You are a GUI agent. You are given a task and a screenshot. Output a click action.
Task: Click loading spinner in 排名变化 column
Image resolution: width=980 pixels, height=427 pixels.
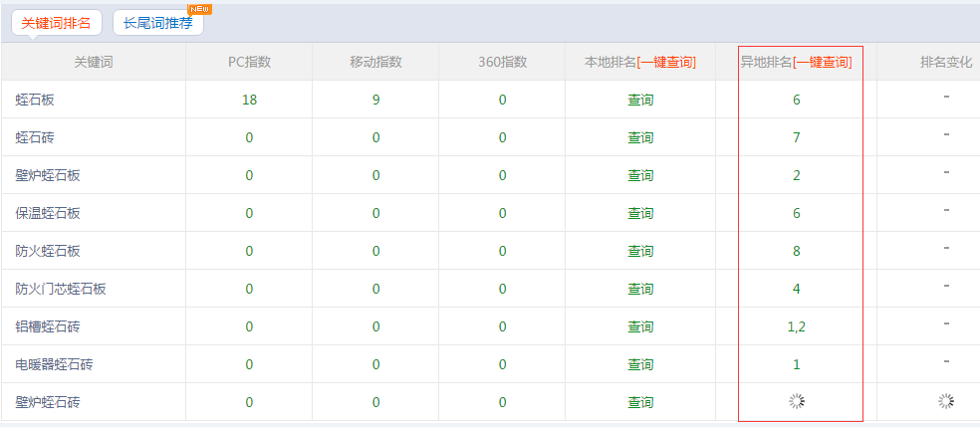[946, 402]
